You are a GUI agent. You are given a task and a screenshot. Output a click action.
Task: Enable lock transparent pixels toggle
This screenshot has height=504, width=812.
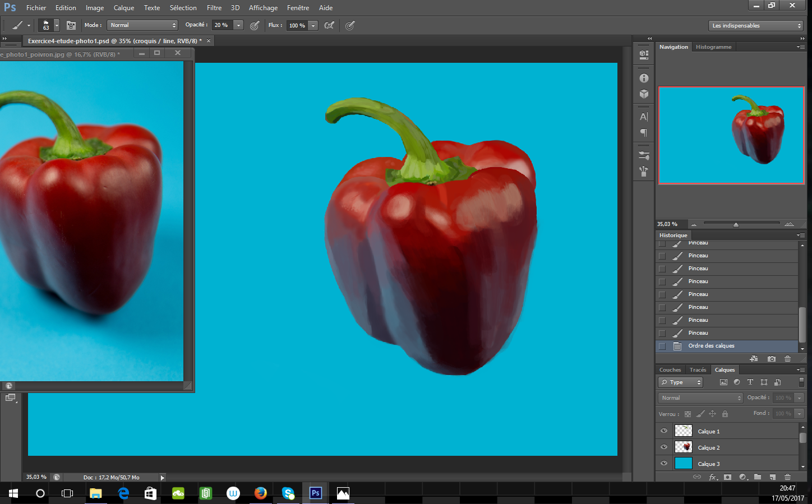click(x=688, y=414)
